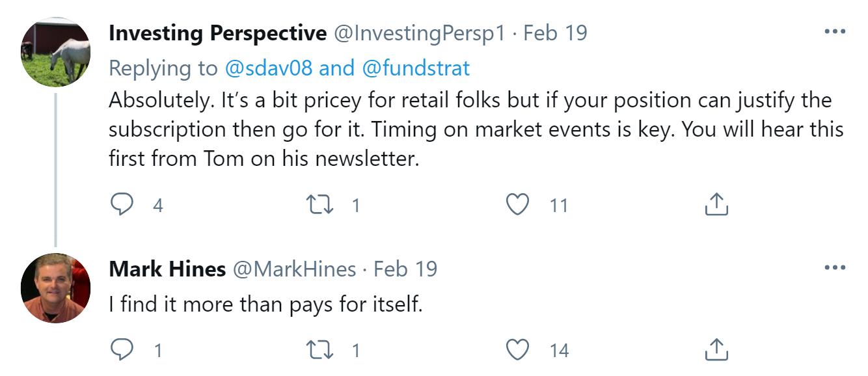Like Investing Perspective's tweet
The width and height of the screenshot is (868, 376).
(x=517, y=205)
